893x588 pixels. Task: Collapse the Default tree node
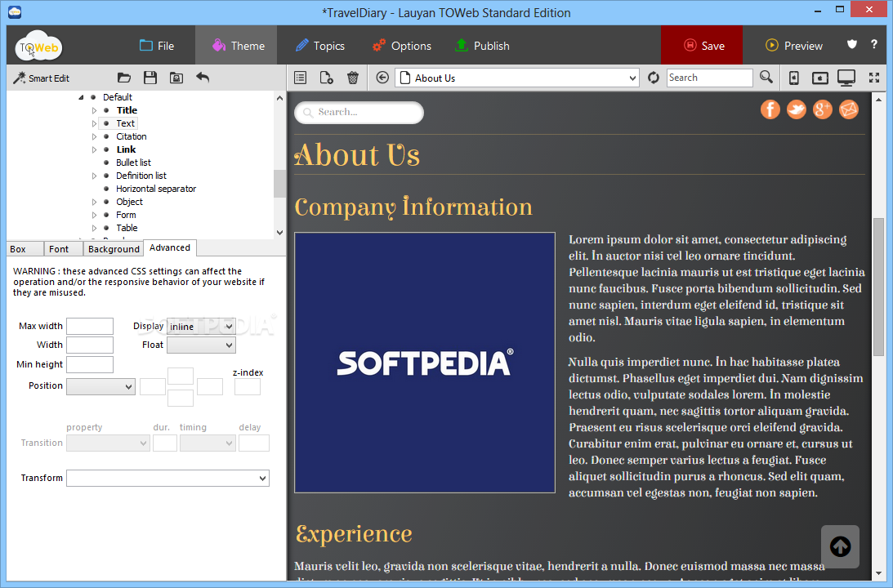coord(81,97)
